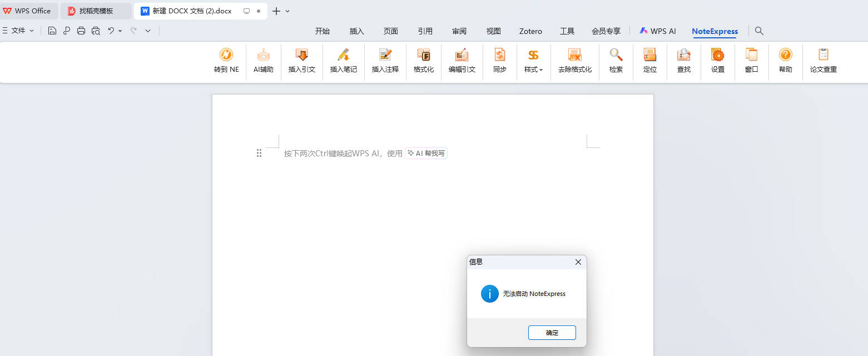
Task: Open the AI辅助 assistant
Action: (x=263, y=61)
